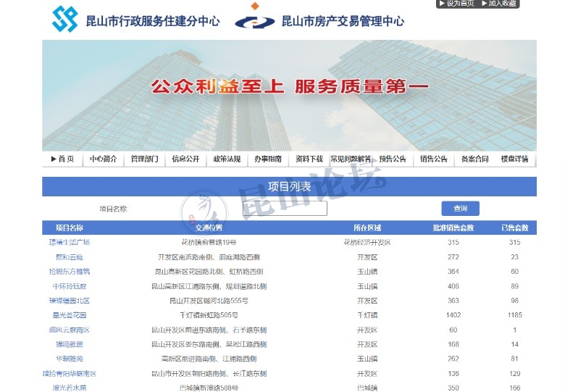Open the 预售公告 menu item
565x392 pixels.
coord(393,159)
